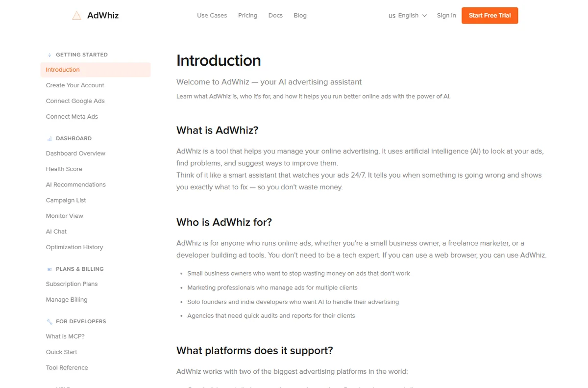The width and height of the screenshot is (588, 388).
Task: Click the language selector chevron arrow
Action: pos(424,16)
